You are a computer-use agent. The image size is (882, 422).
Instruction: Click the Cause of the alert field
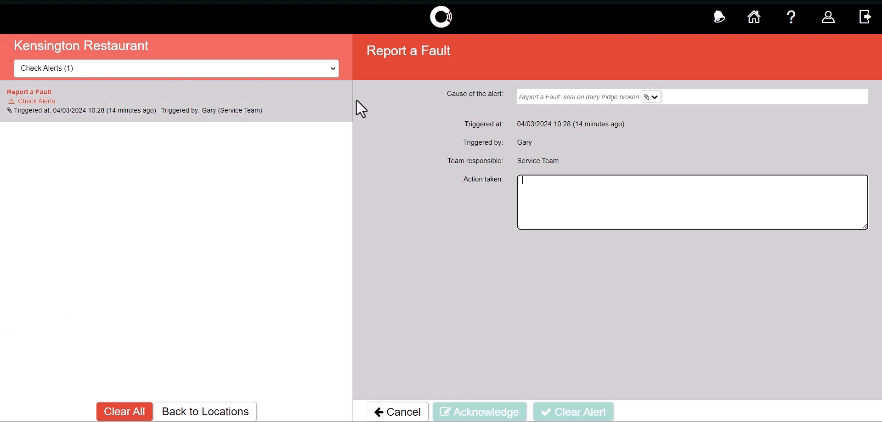578,97
